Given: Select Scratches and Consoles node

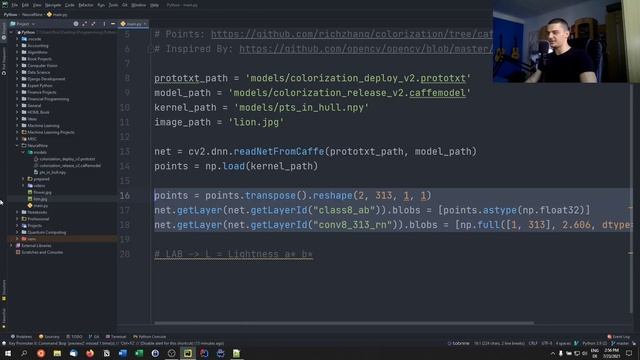Looking at the screenshot, I should [42, 252].
